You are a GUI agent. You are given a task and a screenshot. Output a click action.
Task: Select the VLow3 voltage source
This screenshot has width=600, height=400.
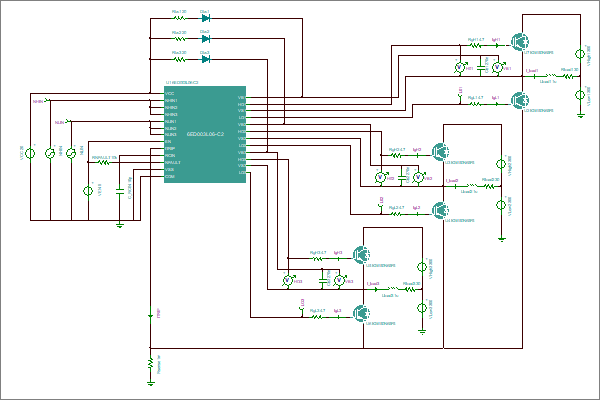[422, 308]
